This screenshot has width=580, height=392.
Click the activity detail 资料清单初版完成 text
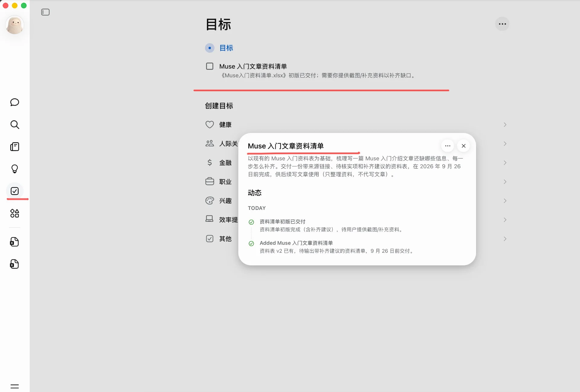pyautogui.click(x=332, y=230)
